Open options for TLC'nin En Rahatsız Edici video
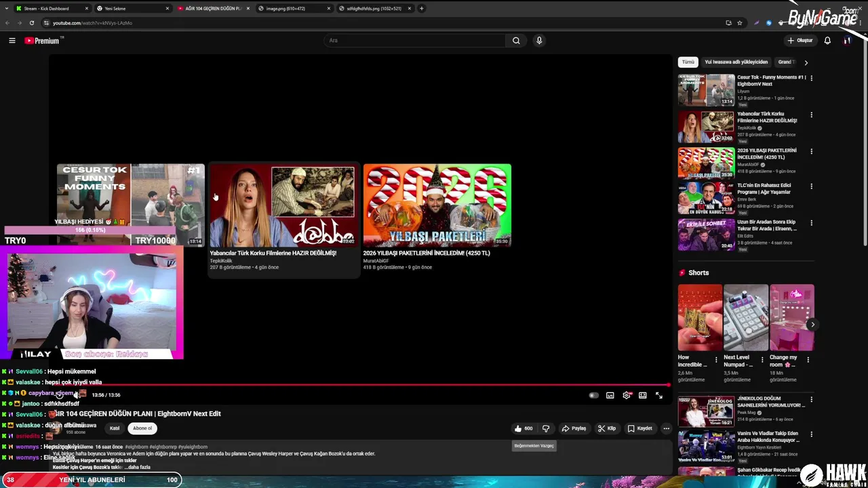868x488 pixels. 811,186
